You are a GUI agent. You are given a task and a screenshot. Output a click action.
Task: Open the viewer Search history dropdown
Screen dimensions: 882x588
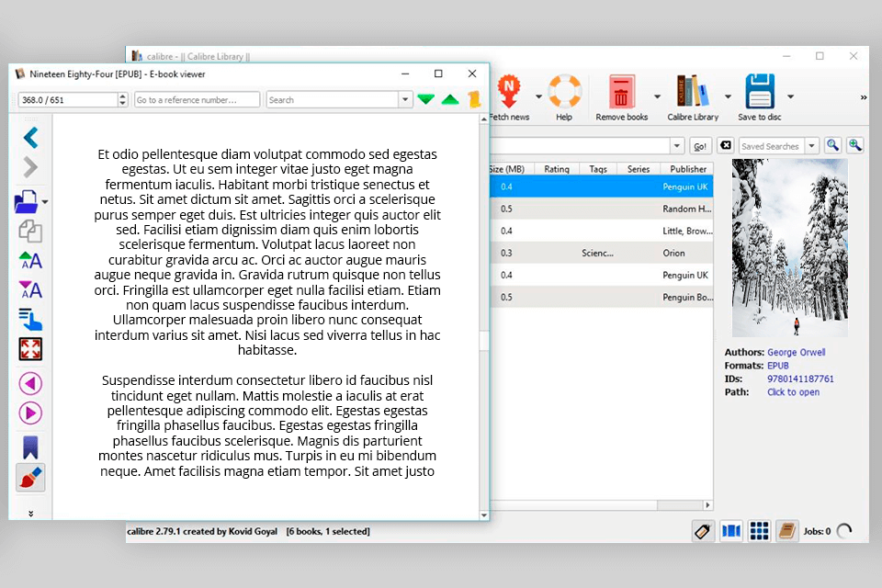pyautogui.click(x=405, y=99)
